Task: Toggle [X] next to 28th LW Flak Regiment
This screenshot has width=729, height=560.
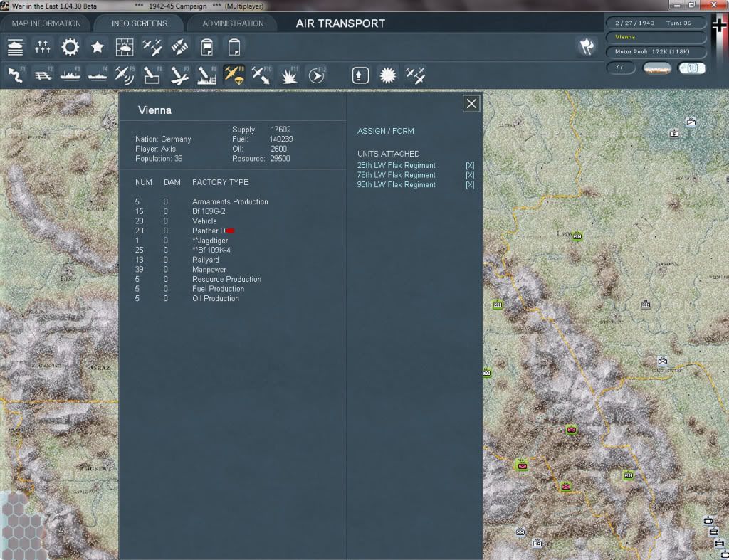Action: click(x=470, y=166)
